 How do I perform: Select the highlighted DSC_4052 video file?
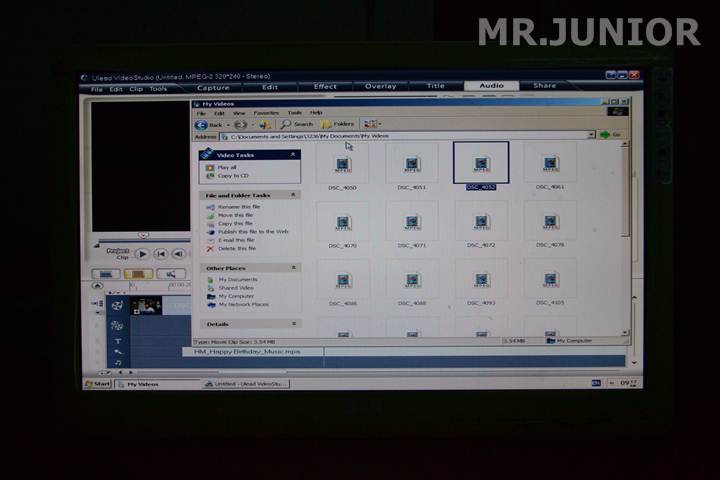pyautogui.click(x=481, y=166)
